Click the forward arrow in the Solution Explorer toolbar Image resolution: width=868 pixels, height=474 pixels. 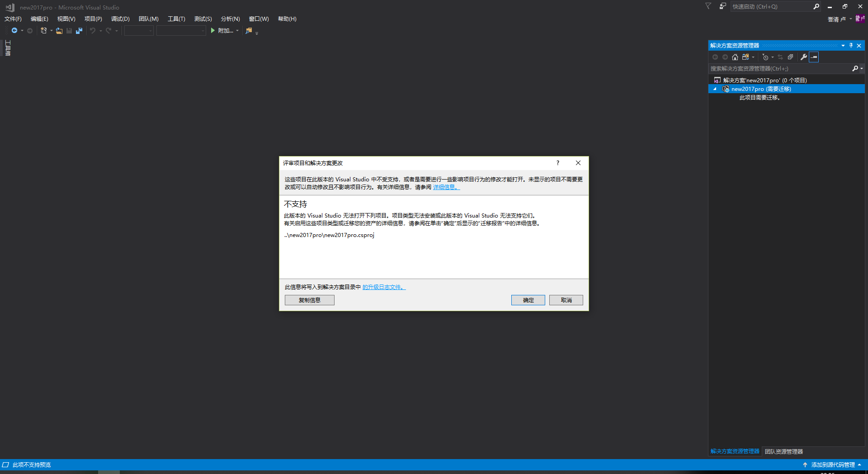tap(725, 57)
